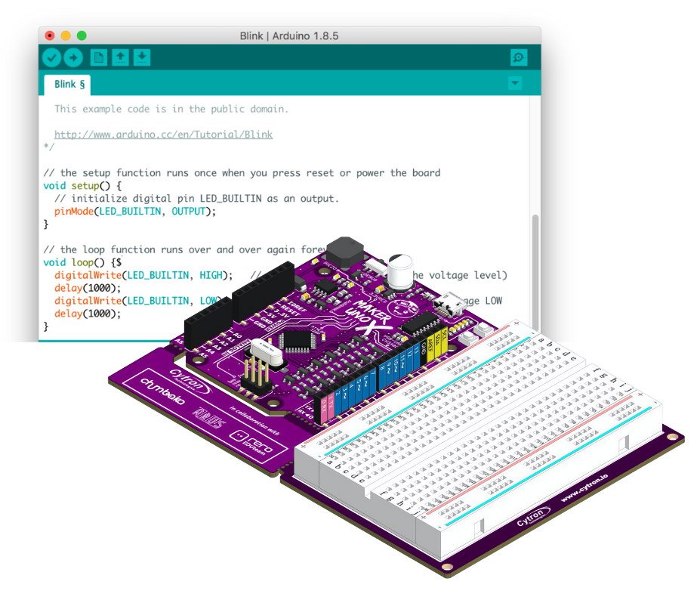The height and width of the screenshot is (600, 700).
Task: Save the sketch with the down-arrow icon
Action: 141,57
